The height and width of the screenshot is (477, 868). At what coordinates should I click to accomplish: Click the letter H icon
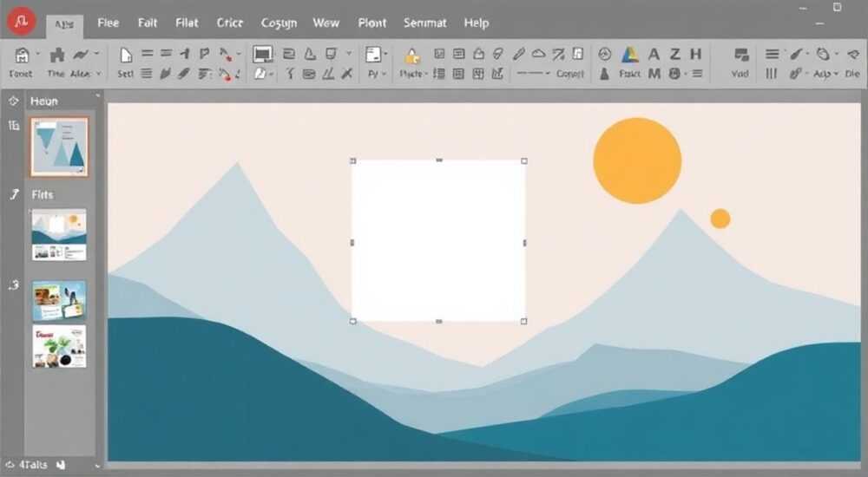pos(696,54)
